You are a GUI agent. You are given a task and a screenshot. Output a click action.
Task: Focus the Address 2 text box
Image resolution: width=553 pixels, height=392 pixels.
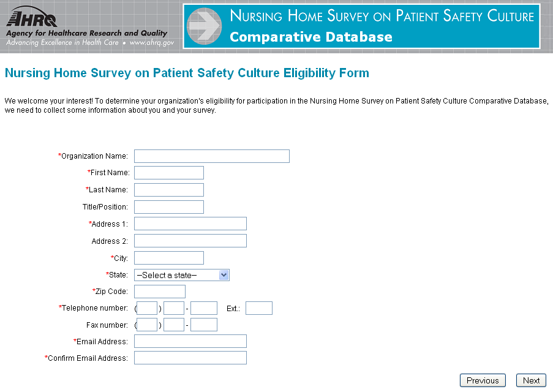190,241
